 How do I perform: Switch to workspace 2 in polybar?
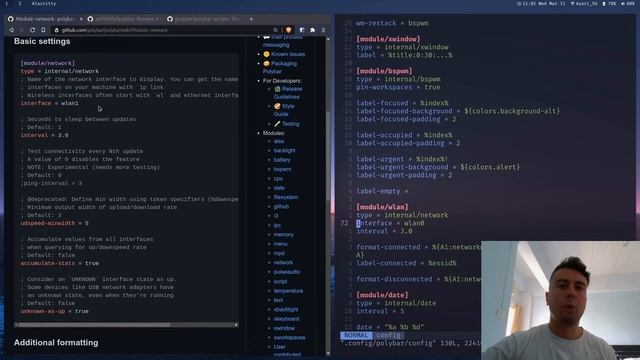(19, 3)
